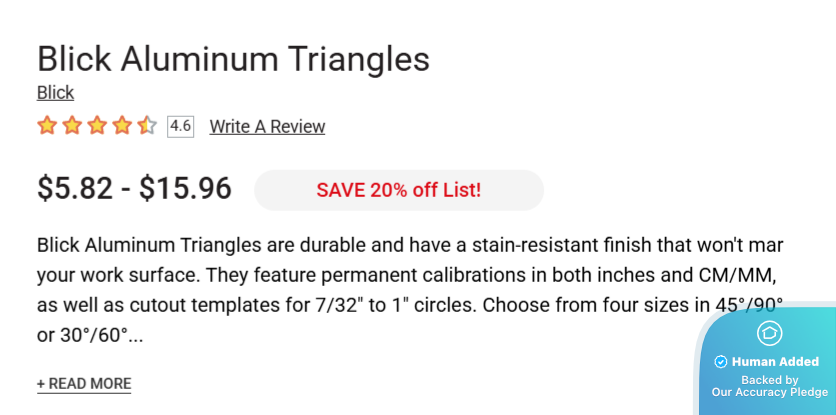Image resolution: width=836 pixels, height=415 pixels.
Task: Click the half-filled fifth rating star
Action: (147, 126)
